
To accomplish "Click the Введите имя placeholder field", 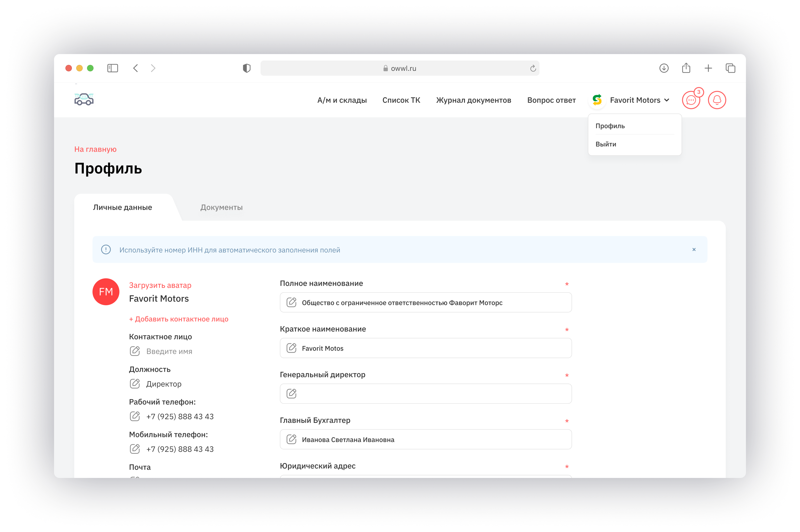I will pyautogui.click(x=169, y=351).
